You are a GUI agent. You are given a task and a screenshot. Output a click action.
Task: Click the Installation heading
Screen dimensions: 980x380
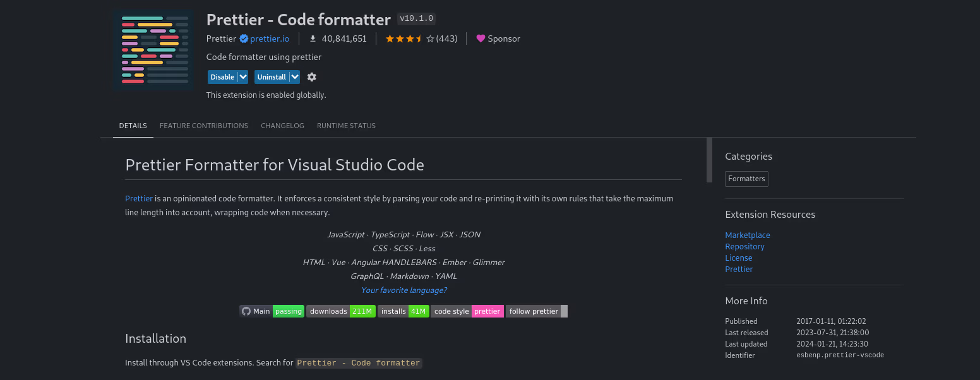tap(155, 338)
